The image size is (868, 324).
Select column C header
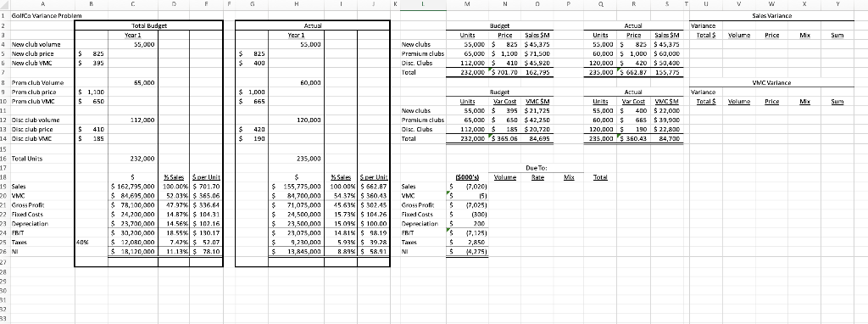[133, 4]
